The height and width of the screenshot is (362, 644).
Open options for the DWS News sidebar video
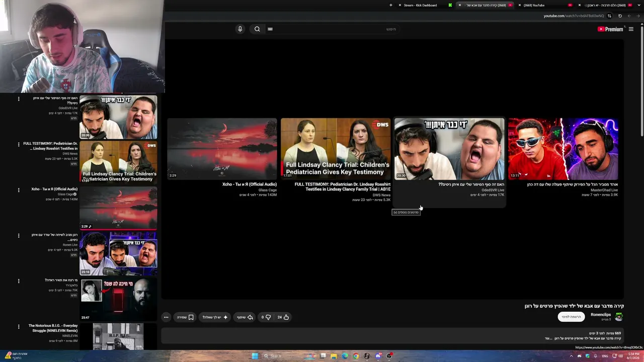pos(19,144)
